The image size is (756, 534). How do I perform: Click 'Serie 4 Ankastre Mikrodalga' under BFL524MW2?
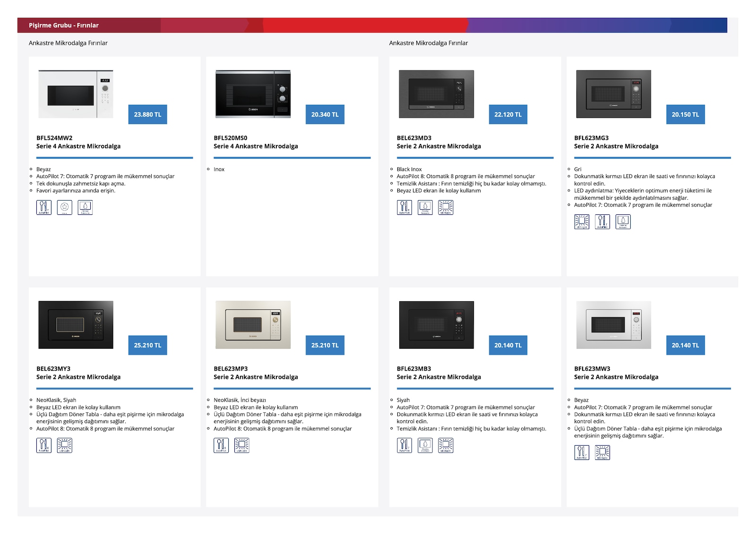(78, 146)
